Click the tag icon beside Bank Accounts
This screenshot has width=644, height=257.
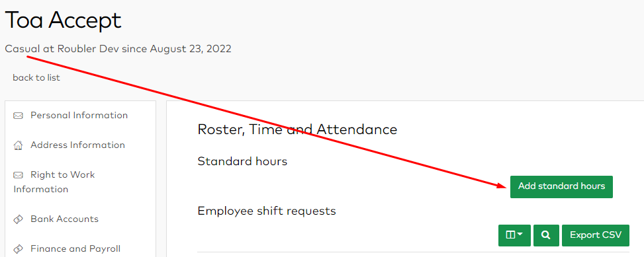tap(18, 219)
